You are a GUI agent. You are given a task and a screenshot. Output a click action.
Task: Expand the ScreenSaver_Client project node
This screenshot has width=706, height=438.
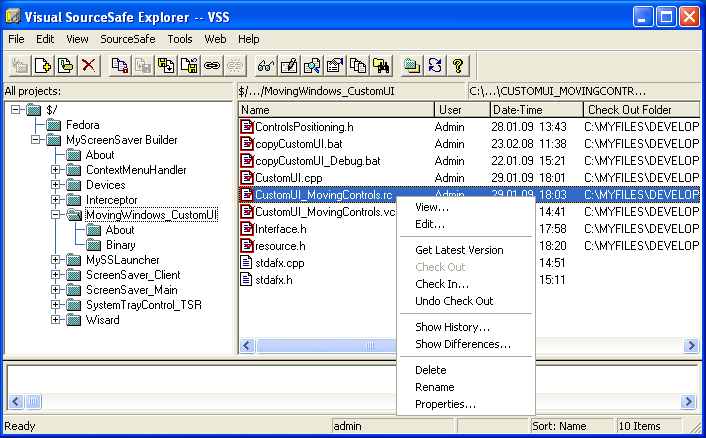click(55, 275)
